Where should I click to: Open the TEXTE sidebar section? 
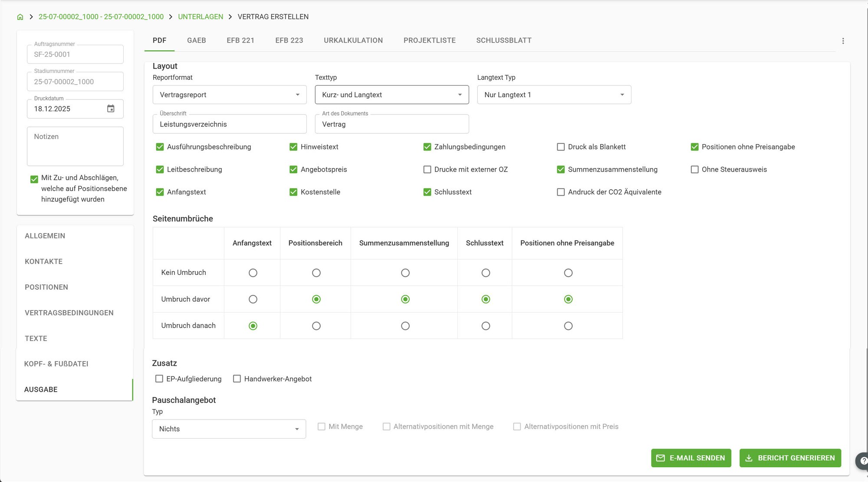coord(75,338)
